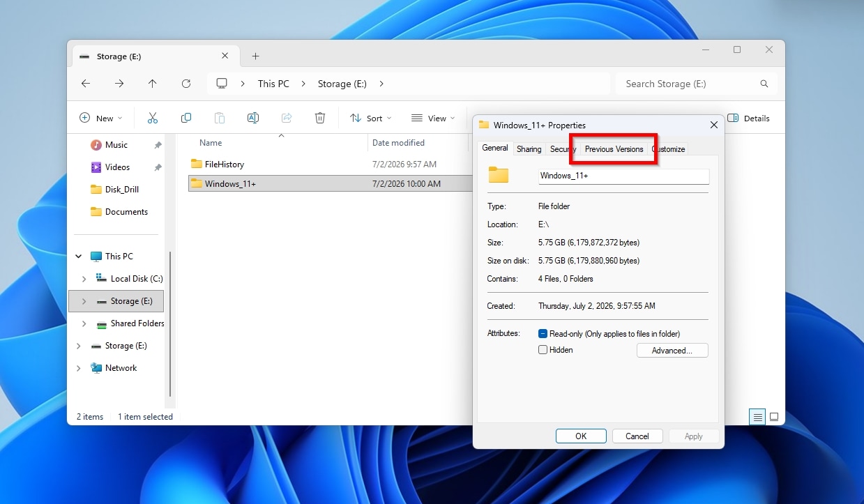The width and height of the screenshot is (864, 504).
Task: Click the Music folder icon in sidebar
Action: 96,145
